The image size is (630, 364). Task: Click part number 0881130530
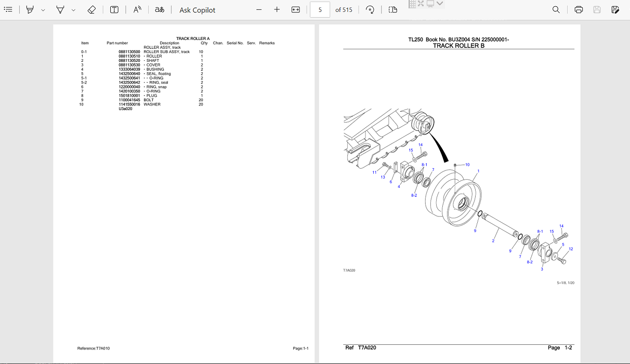point(129,65)
